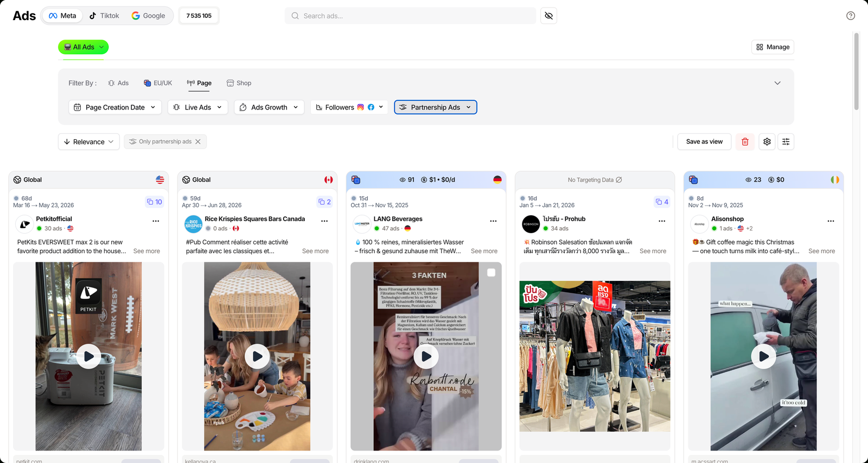
Task: Select the Ads filter tab
Action: pyautogui.click(x=118, y=83)
